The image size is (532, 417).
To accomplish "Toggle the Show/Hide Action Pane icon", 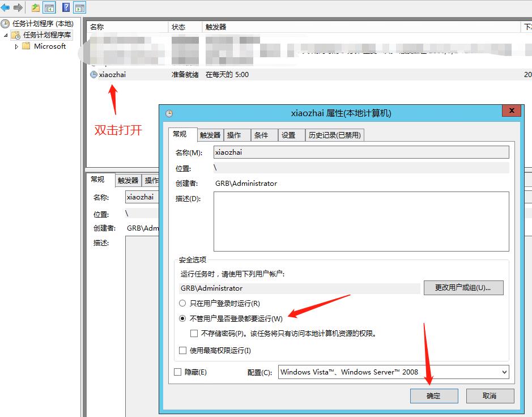I will click(80, 7).
